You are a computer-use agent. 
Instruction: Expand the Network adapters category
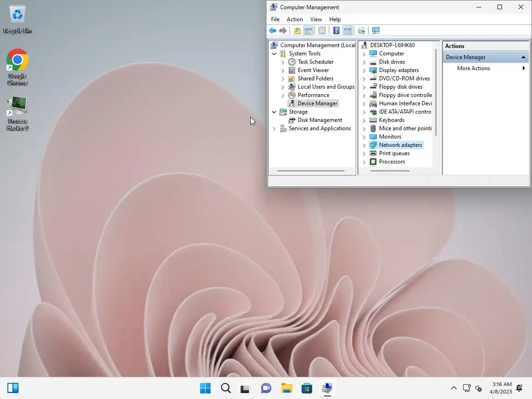pos(364,145)
